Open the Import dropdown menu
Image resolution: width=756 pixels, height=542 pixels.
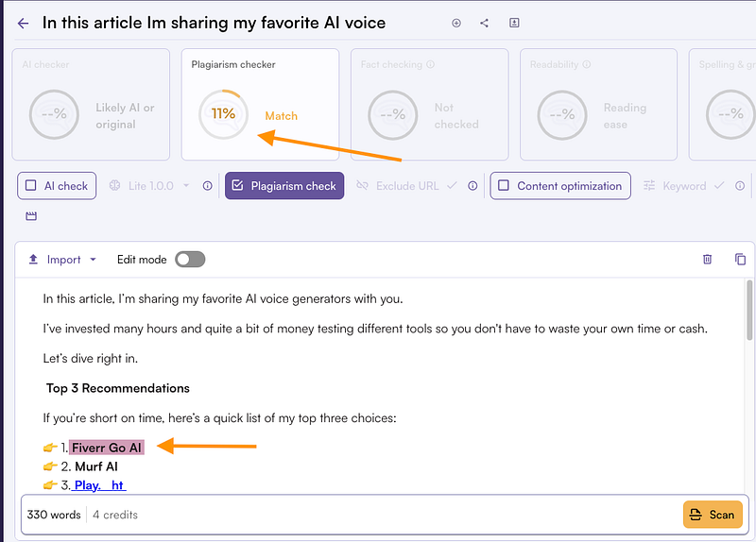62,260
